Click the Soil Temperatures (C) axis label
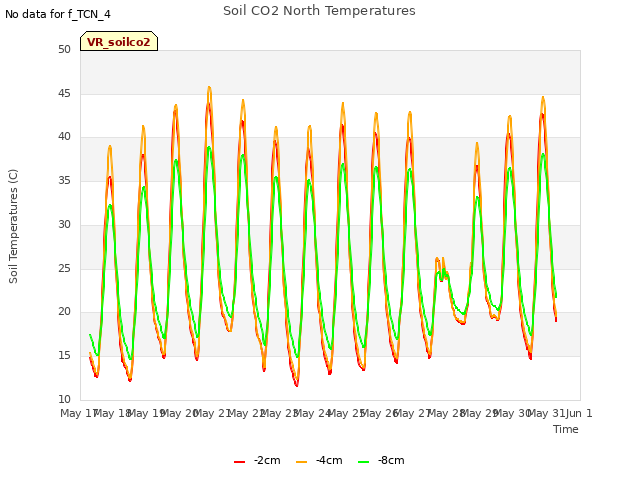640x480 pixels. coord(13,226)
